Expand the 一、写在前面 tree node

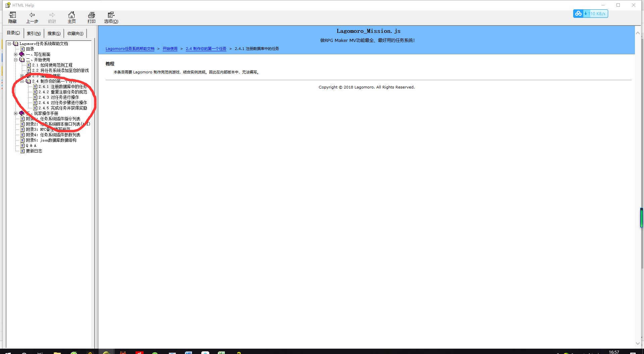point(15,54)
